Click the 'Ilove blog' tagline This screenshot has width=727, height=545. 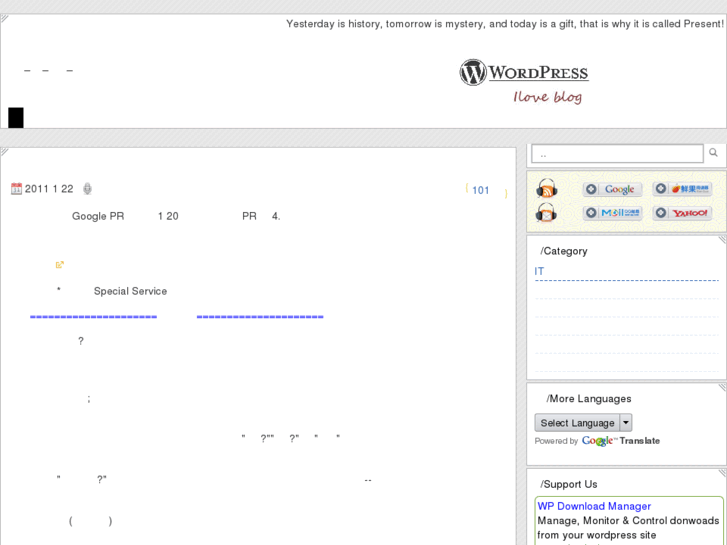(547, 97)
